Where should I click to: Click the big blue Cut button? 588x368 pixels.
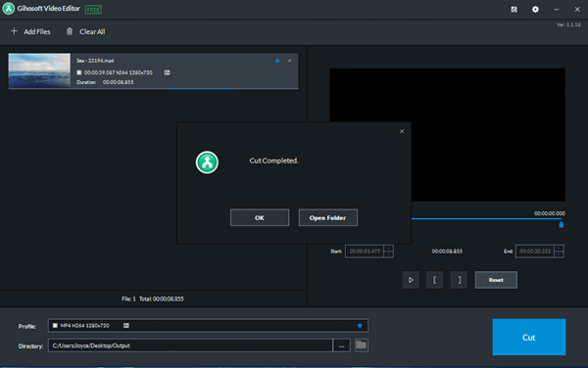pyautogui.click(x=529, y=337)
